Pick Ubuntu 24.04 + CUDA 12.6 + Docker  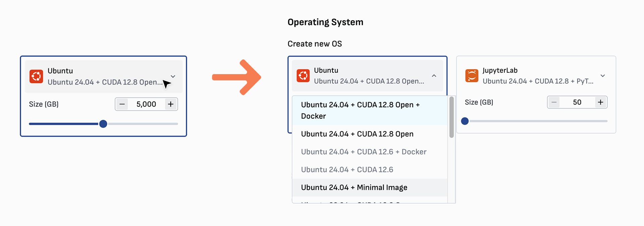click(364, 152)
